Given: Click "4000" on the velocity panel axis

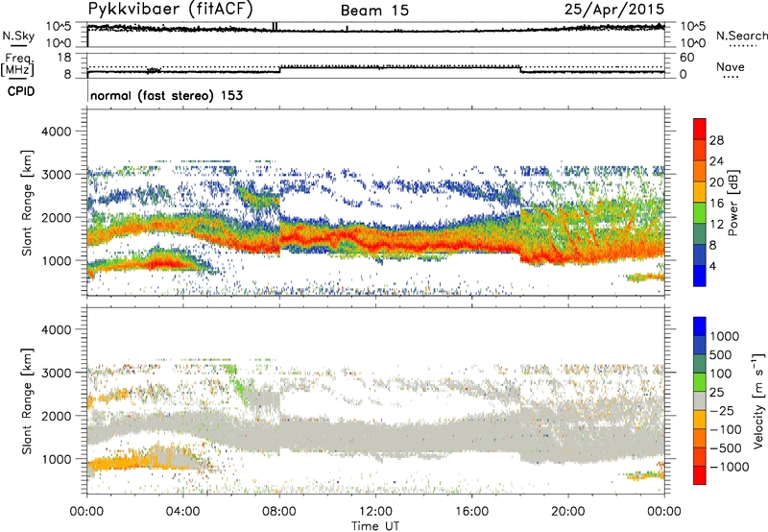Looking at the screenshot, I should [x=57, y=329].
